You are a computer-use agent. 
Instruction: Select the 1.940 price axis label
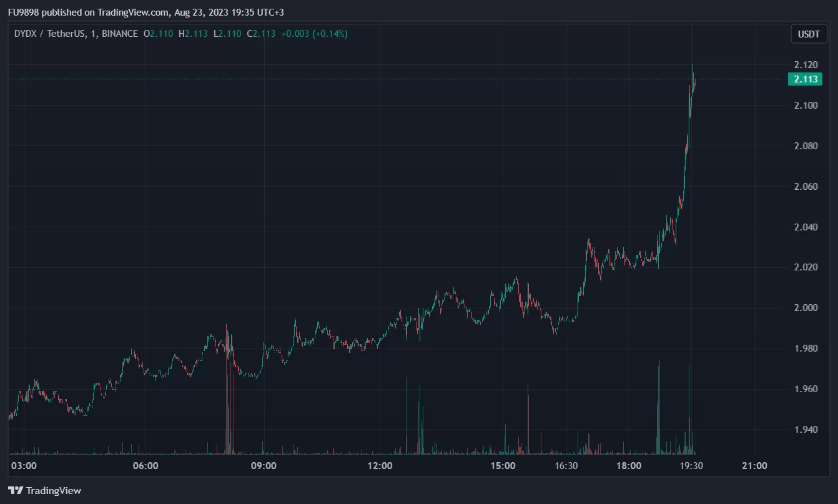[x=805, y=430]
